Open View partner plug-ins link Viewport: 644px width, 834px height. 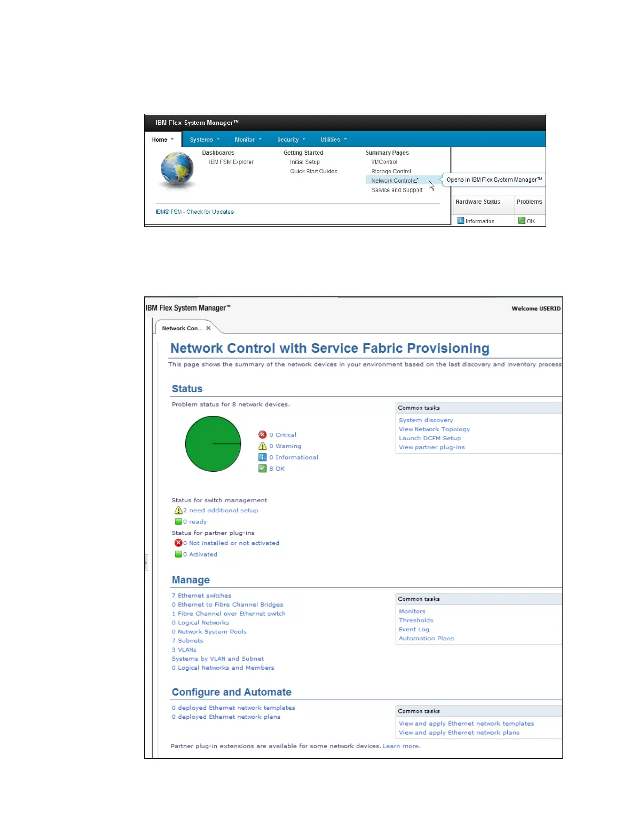(431, 447)
